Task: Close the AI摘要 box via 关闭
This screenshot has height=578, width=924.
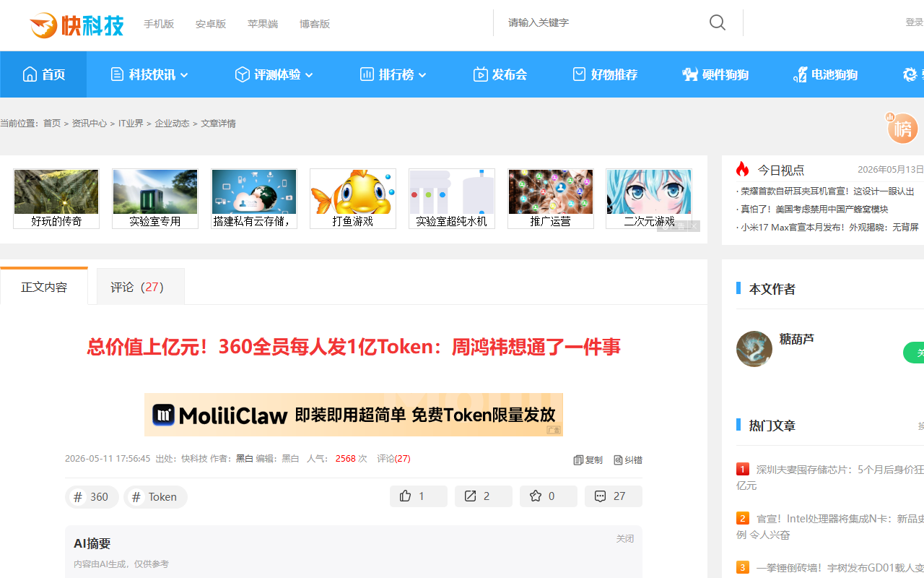Action: click(625, 539)
